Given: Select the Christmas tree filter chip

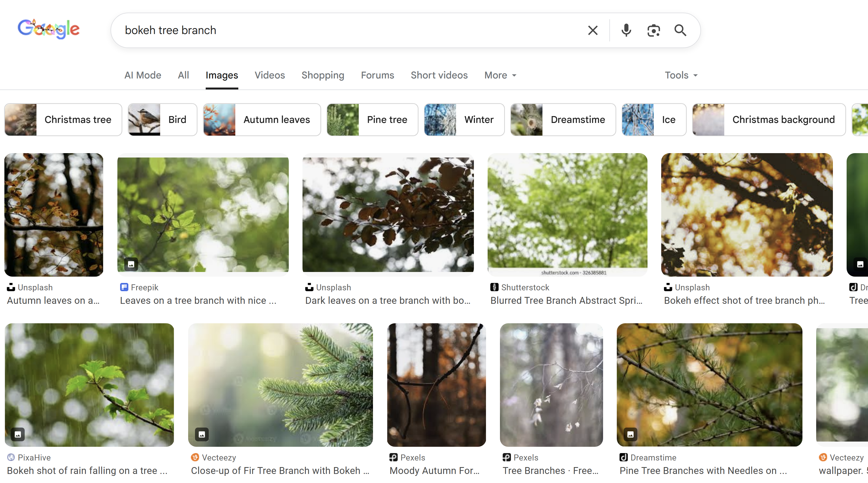Looking at the screenshot, I should pyautogui.click(x=63, y=120).
